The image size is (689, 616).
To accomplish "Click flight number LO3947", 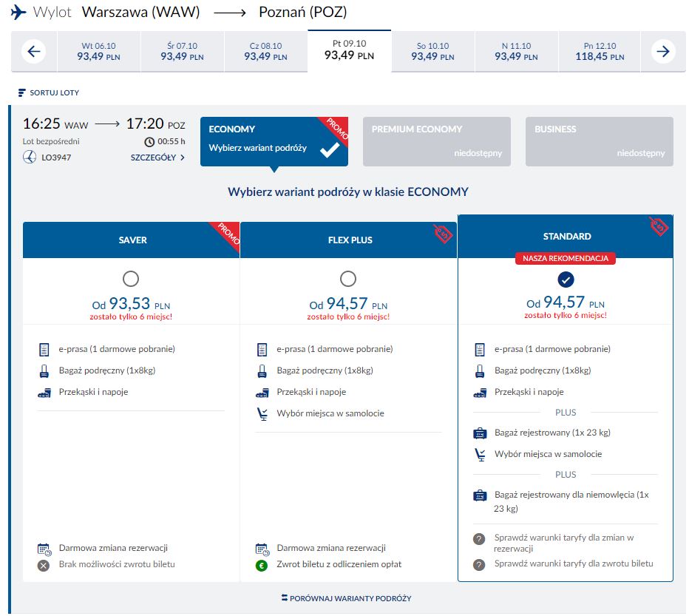I will pos(56,158).
